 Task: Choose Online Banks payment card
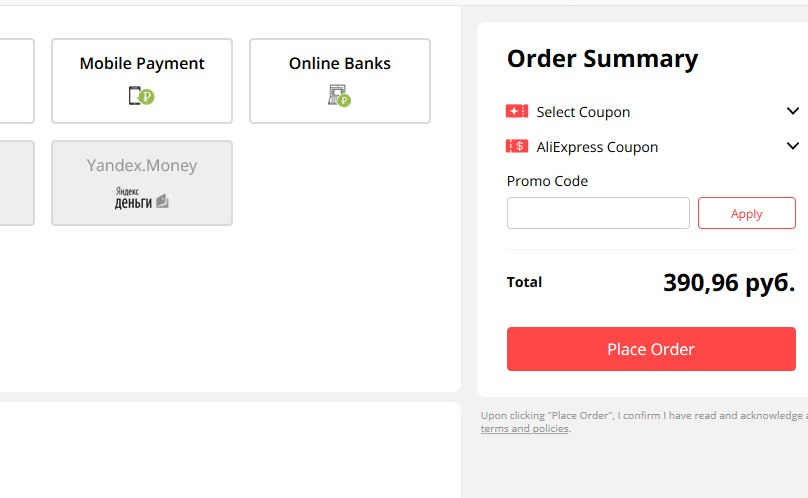pyautogui.click(x=340, y=81)
